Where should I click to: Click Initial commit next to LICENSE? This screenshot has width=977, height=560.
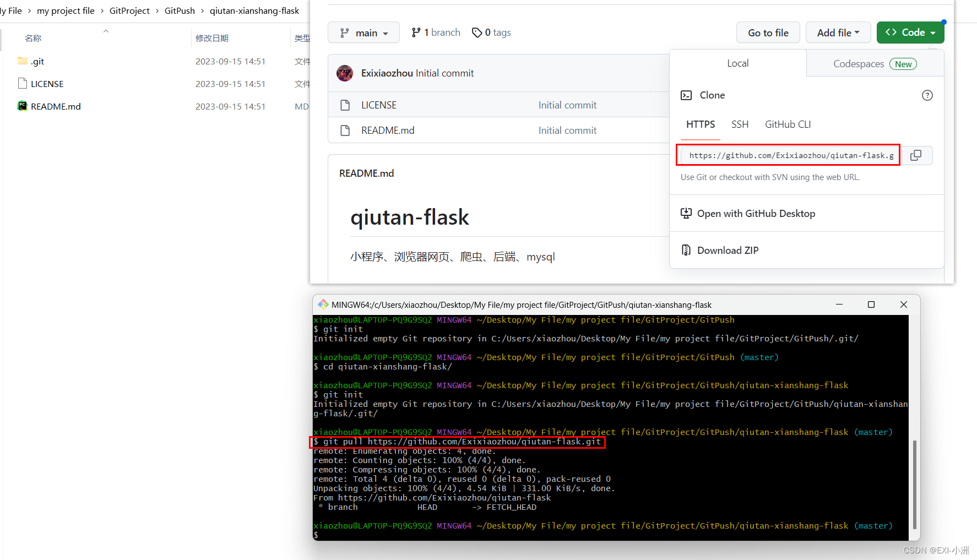[567, 105]
